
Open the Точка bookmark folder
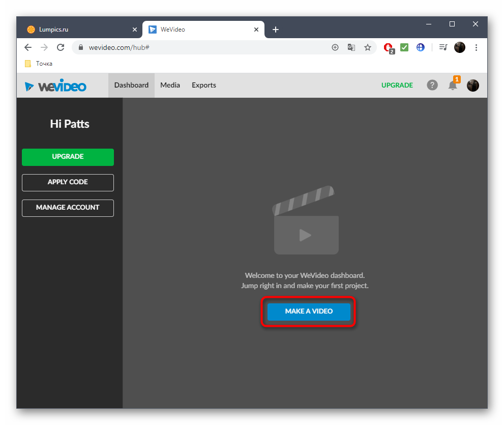pyautogui.click(x=39, y=64)
